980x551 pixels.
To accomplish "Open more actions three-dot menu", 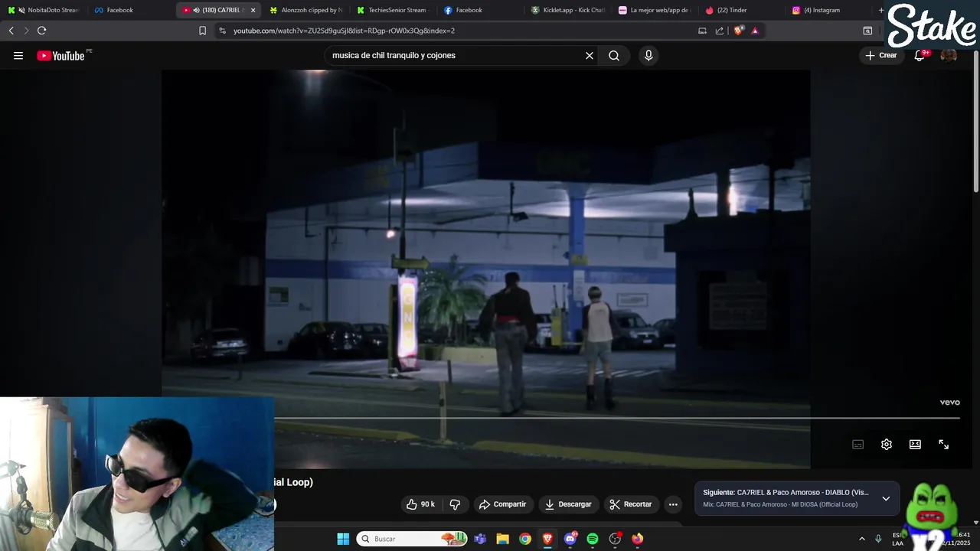I will (673, 504).
